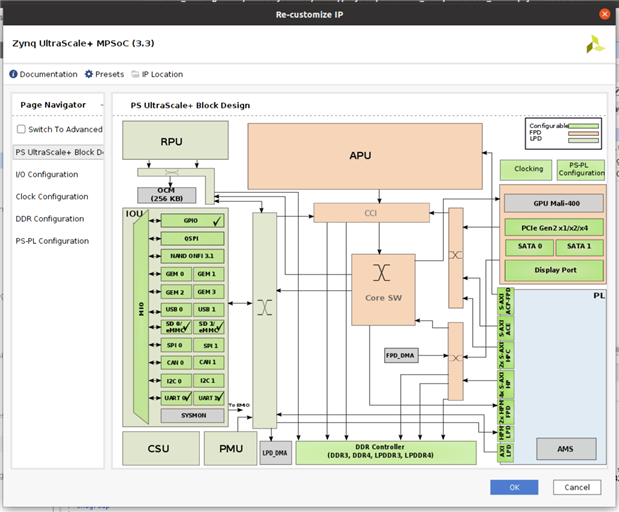Click the green Configurable legend swatch
Image resolution: width=619 pixels, height=512 pixels.
(x=584, y=128)
